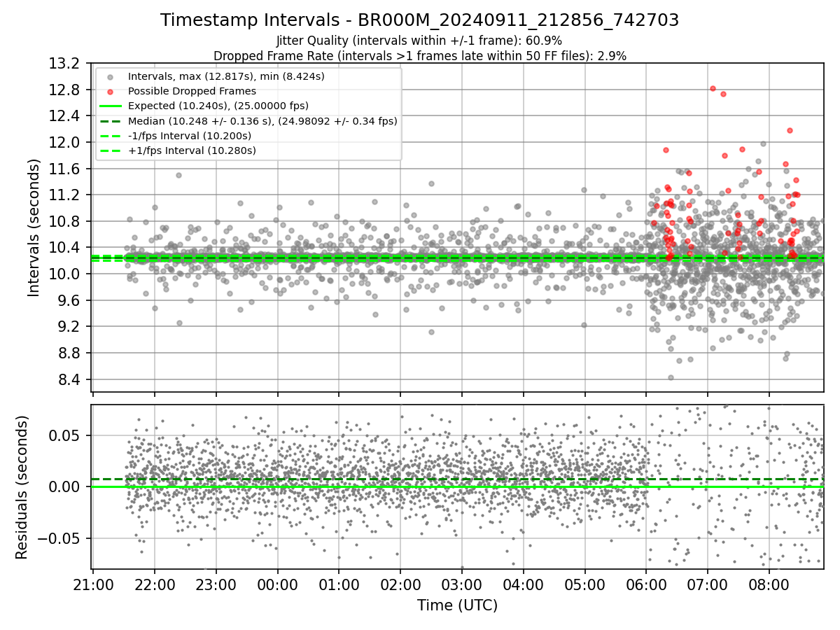
Task: Click the "10.0" y-axis tick label
Action: tap(64, 274)
